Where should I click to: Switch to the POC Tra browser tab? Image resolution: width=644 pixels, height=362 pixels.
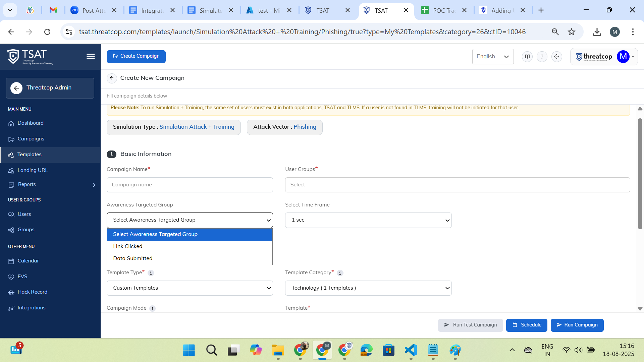tap(443, 11)
